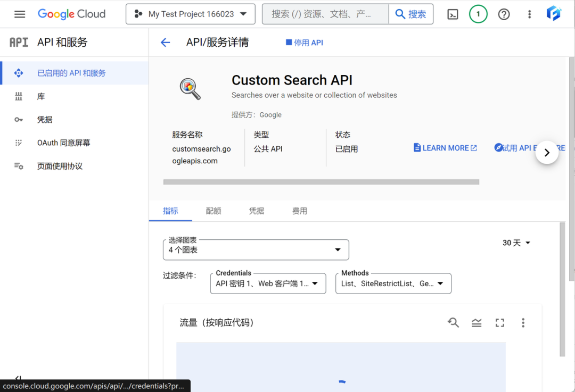
Task: Open notifications badge showing 1
Action: point(478,14)
